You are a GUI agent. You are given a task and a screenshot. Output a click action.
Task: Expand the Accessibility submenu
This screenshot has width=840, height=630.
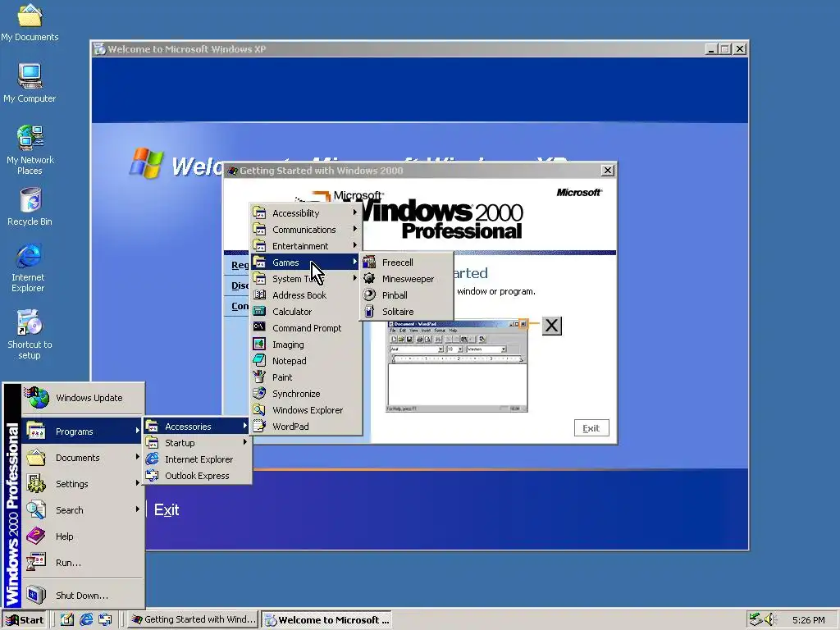point(306,213)
